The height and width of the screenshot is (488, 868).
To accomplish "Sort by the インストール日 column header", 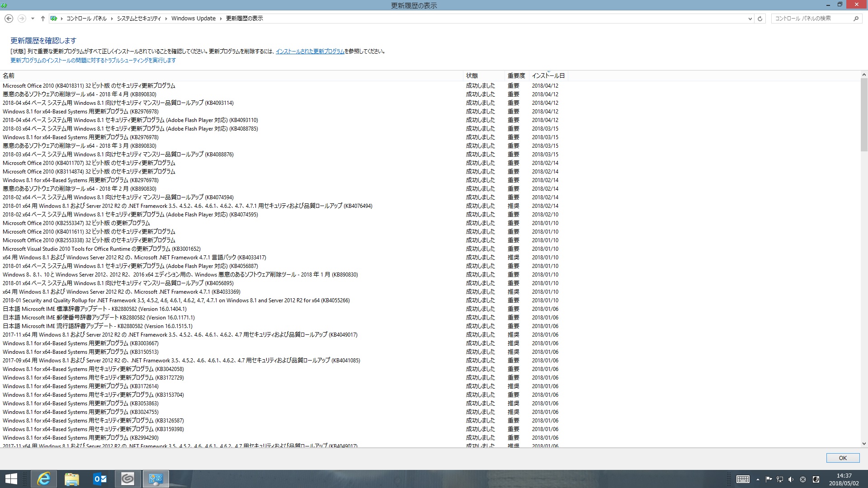I will [548, 75].
